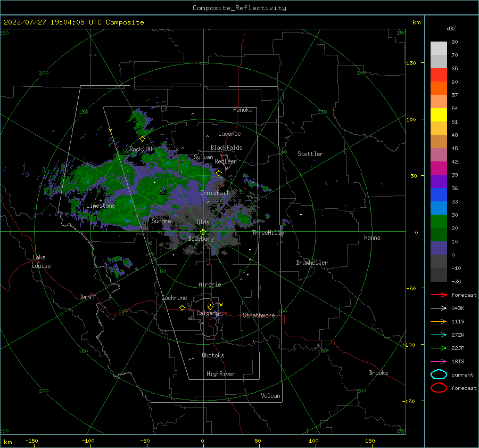The height and width of the screenshot is (448, 479).
Task: Click the yellow diamond marker below RedDeer
Action: click(x=219, y=173)
